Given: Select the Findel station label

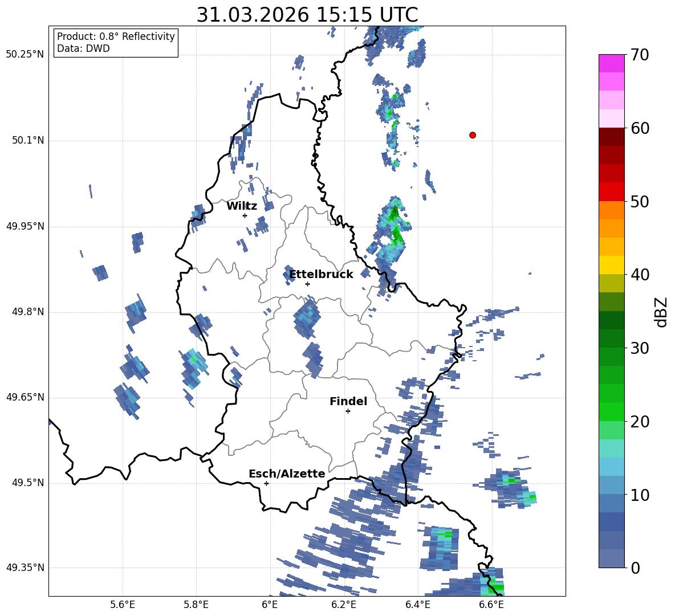Looking at the screenshot, I should (x=348, y=401).
